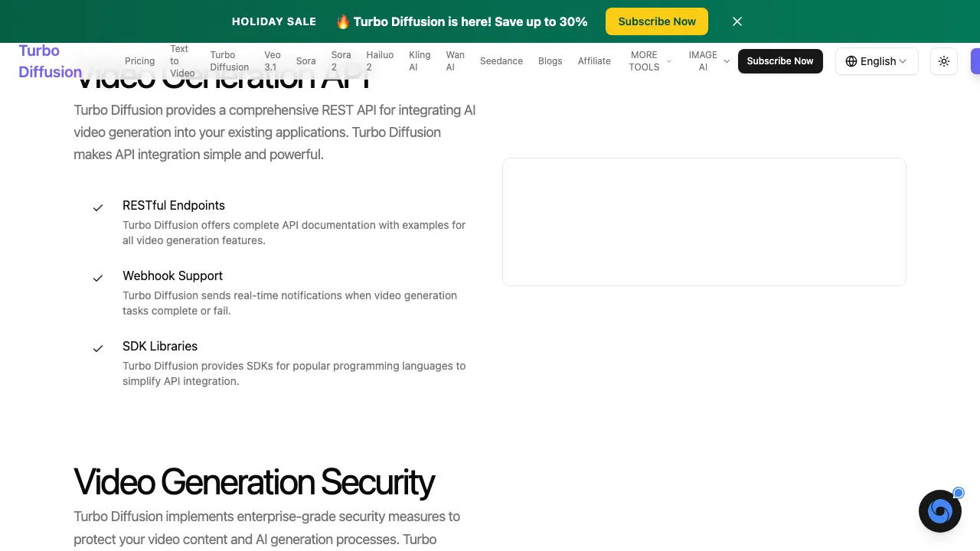This screenshot has height=551, width=980.
Task: Click the globe icon in language selector
Action: [x=851, y=61]
